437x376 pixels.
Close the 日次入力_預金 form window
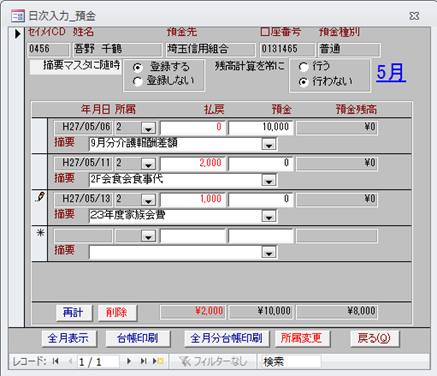pos(414,16)
